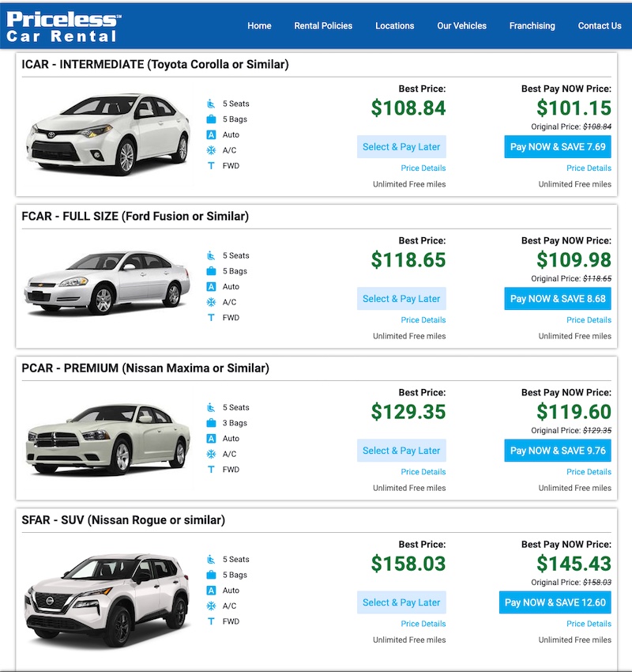Click the bags icon in Ford Fusion listing
This screenshot has height=672, width=632.
coord(211,271)
